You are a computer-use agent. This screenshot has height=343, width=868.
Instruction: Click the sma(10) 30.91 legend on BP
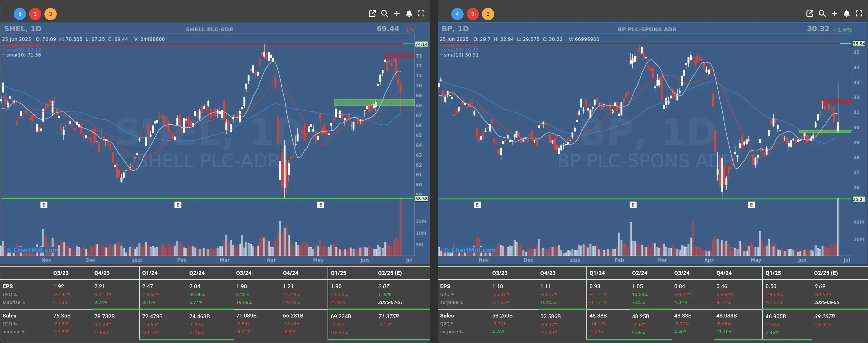459,55
